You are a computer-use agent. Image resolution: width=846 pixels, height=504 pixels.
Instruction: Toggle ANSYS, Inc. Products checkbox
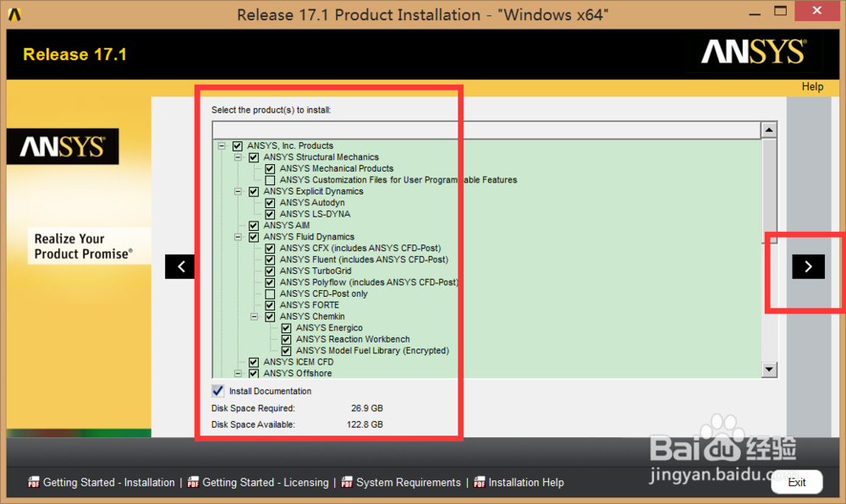238,146
